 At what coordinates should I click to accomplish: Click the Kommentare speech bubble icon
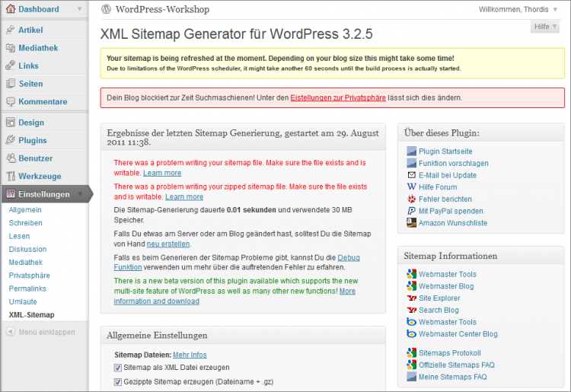tap(10, 101)
